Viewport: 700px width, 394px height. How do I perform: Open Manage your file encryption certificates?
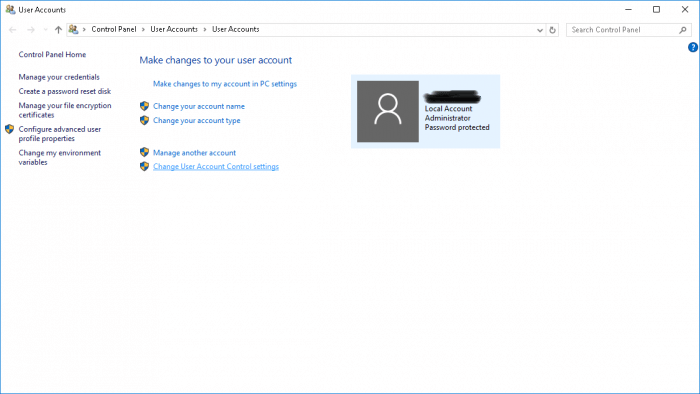[65, 110]
